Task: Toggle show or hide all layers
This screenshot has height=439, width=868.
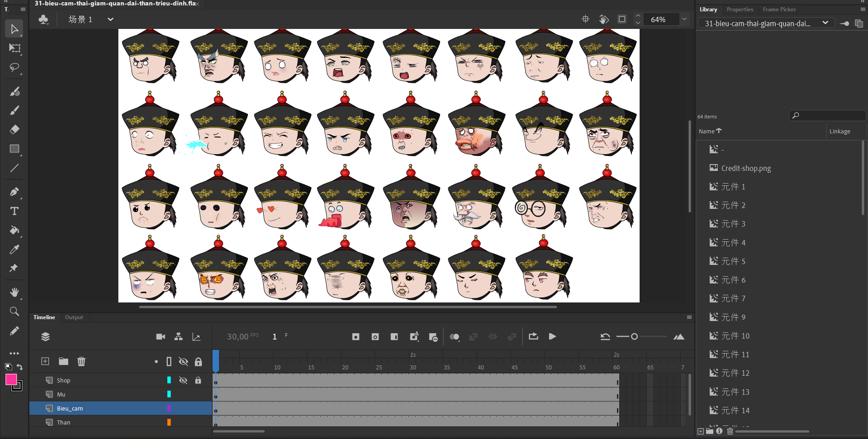Action: (x=183, y=361)
